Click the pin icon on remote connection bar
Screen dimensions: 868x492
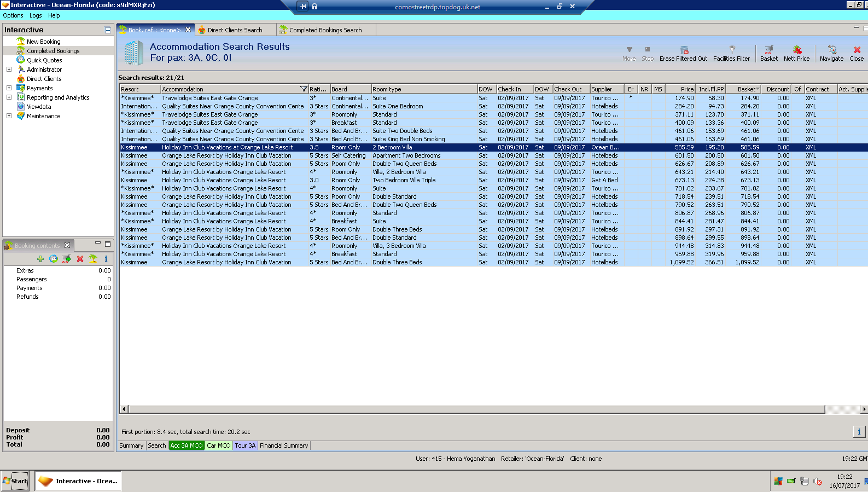click(304, 7)
